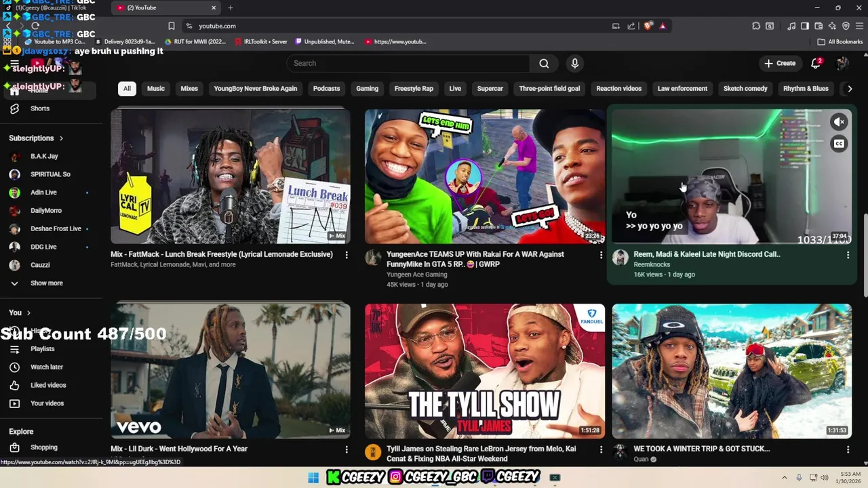The image size is (868, 488).
Task: Open the Reemknocks channel avatar
Action: [620, 257]
